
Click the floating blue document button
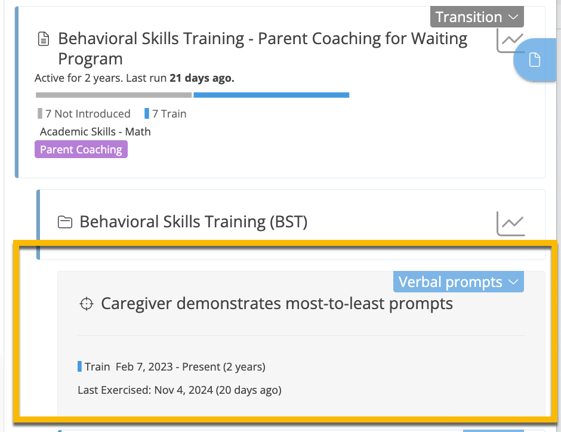(x=535, y=60)
